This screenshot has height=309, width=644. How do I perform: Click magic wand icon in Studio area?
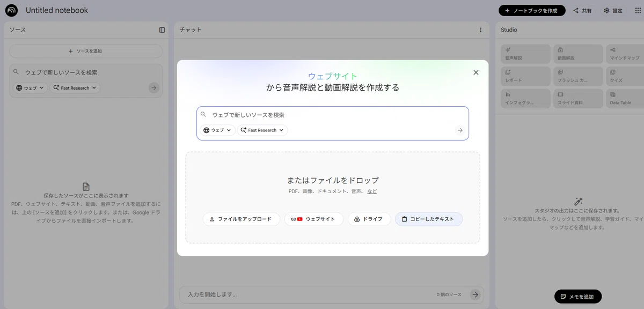(x=578, y=202)
